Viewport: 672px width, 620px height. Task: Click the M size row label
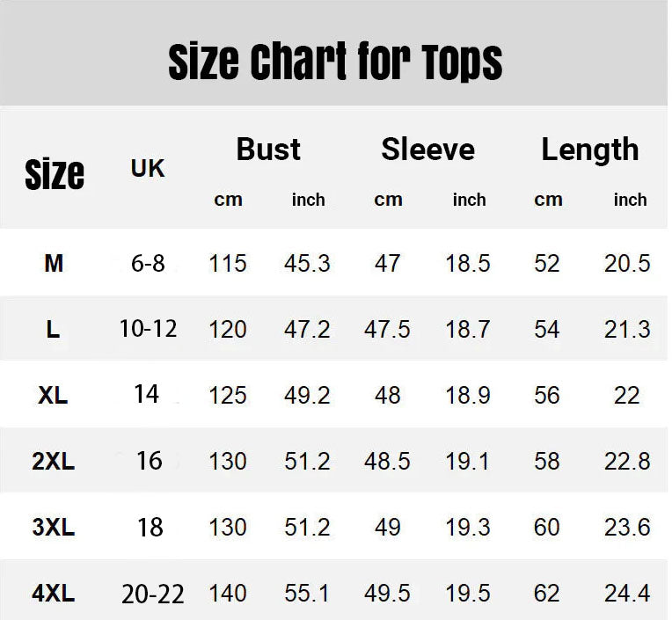[54, 263]
